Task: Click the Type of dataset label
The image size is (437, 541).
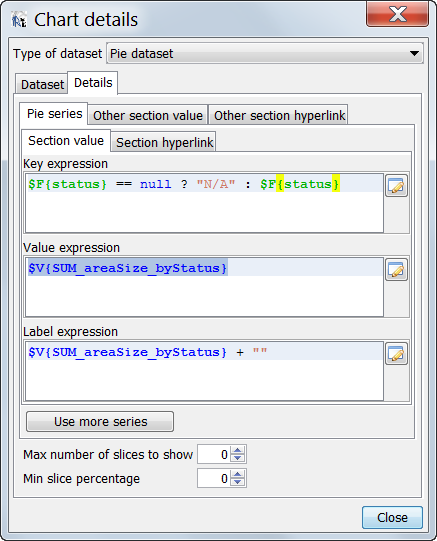Action: pos(58,53)
